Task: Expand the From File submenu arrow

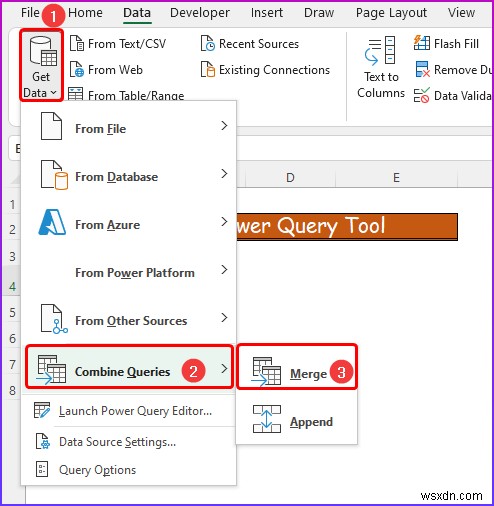Action: pyautogui.click(x=224, y=126)
